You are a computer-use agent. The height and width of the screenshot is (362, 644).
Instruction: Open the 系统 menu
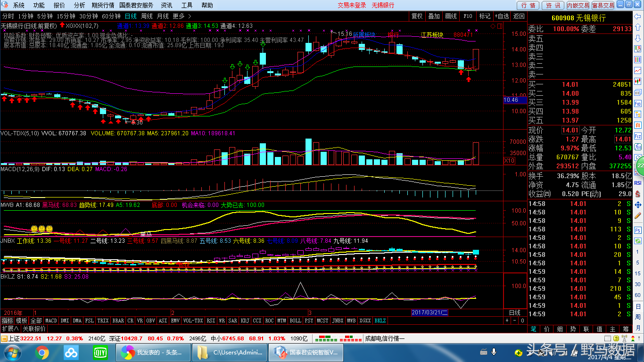pyautogui.click(x=19, y=5)
